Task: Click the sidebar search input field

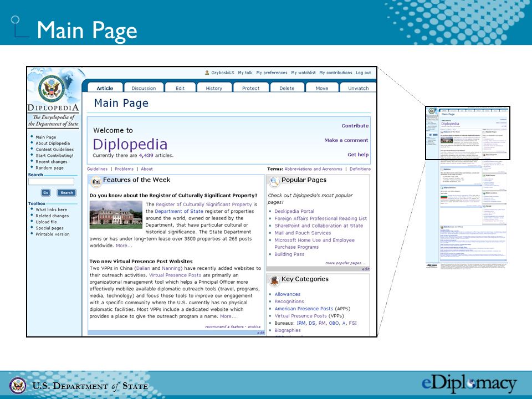Action: pos(51,182)
